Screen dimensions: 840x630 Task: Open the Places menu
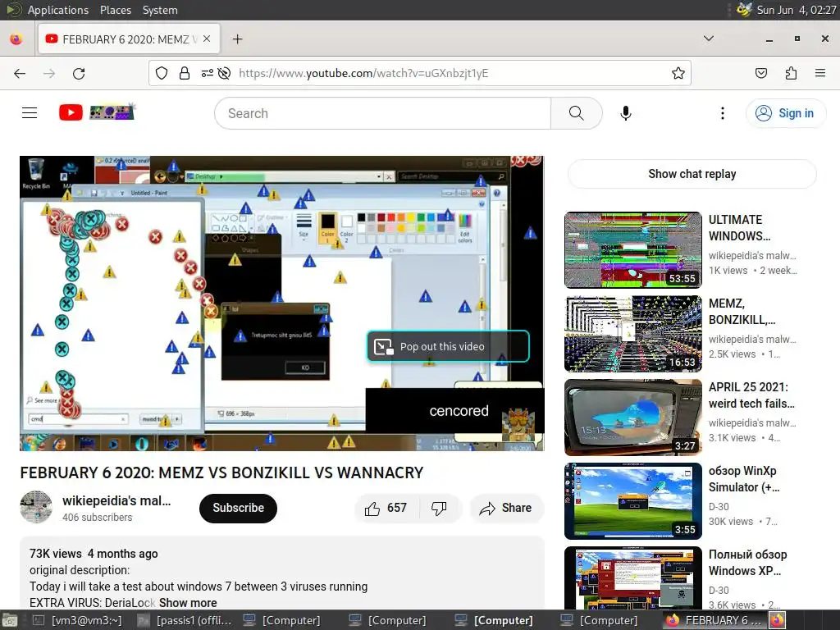pos(115,10)
